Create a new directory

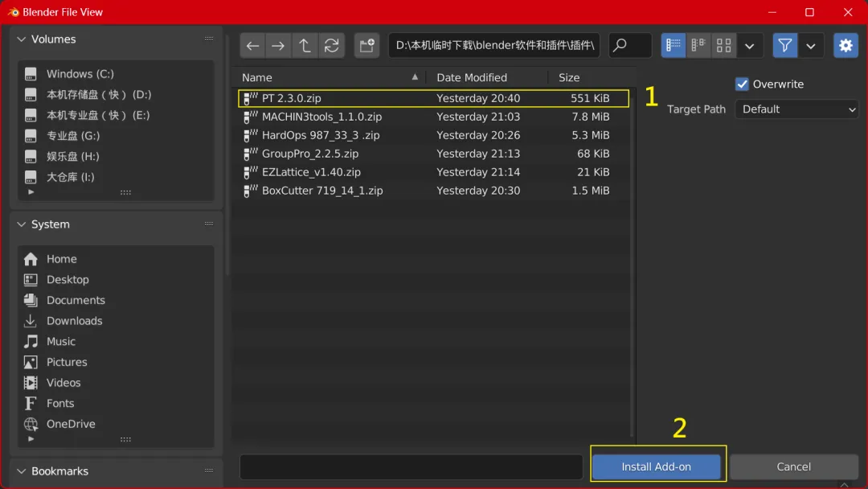tap(366, 45)
